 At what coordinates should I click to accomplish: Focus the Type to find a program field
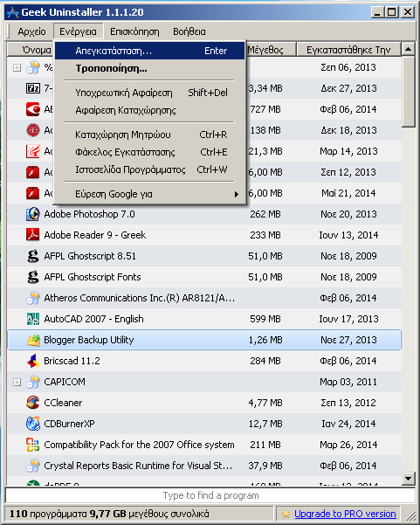[210, 495]
